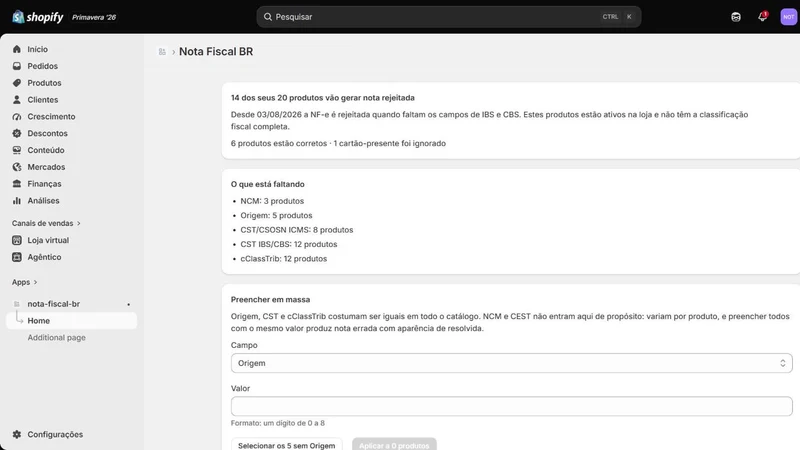Open Produtos page
Screen dimensions: 800x450
[44, 83]
